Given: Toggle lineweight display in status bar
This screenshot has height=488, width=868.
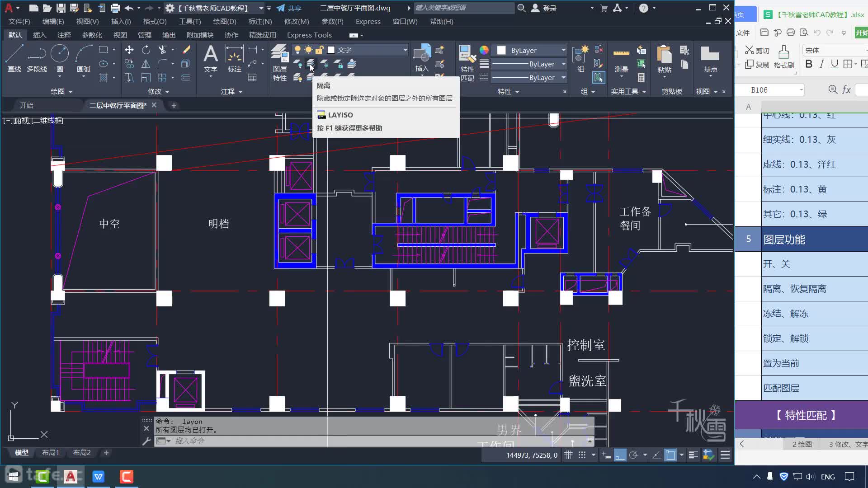Looking at the screenshot, I should [x=693, y=455].
